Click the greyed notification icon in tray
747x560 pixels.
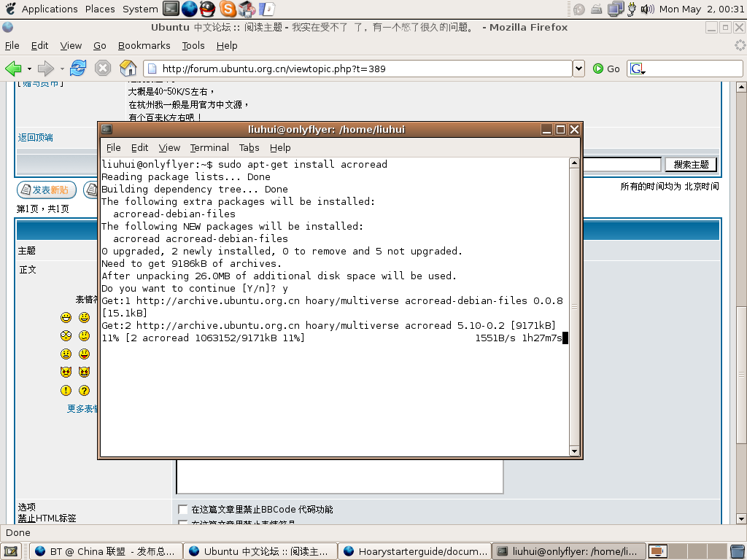[x=578, y=9]
